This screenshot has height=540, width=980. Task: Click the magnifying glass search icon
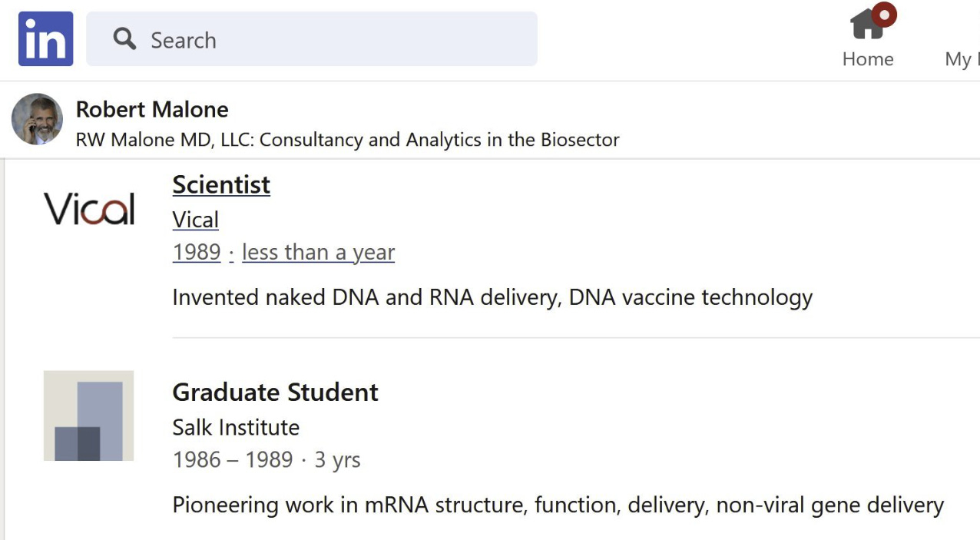[124, 38]
